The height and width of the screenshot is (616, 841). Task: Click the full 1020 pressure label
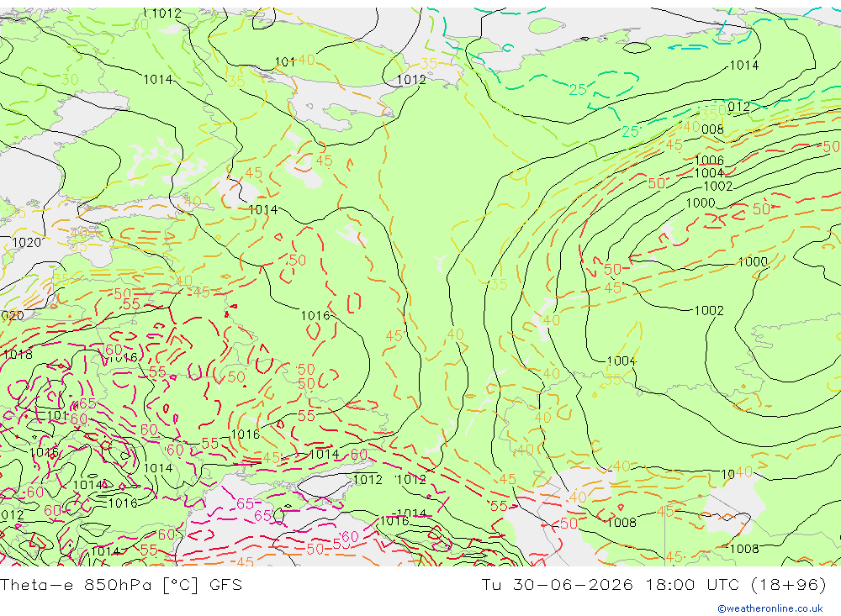26,243
